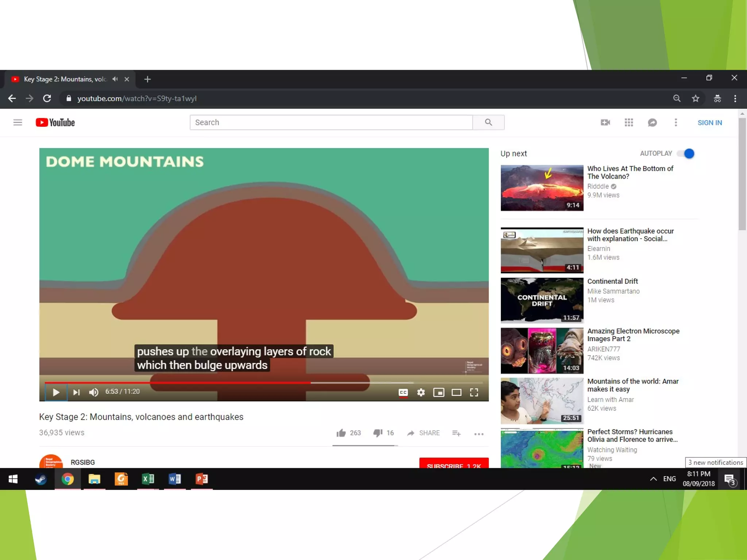The image size is (747, 560).
Task: Click the create video camera icon
Action: click(x=605, y=122)
